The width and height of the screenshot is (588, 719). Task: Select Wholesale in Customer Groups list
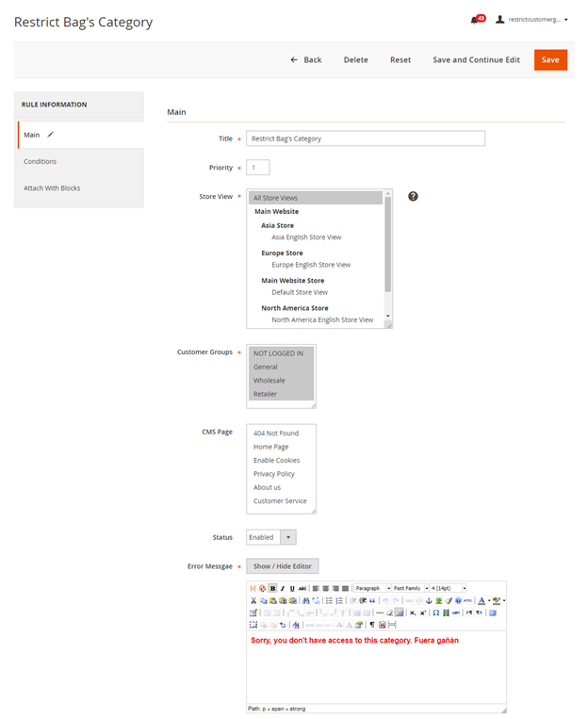[269, 381]
